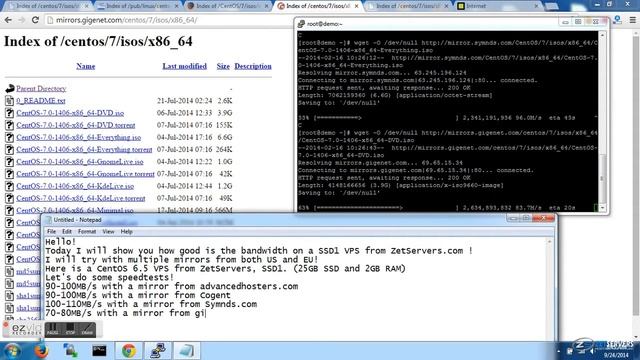Download the CentOS Everything.iso link

point(79,137)
